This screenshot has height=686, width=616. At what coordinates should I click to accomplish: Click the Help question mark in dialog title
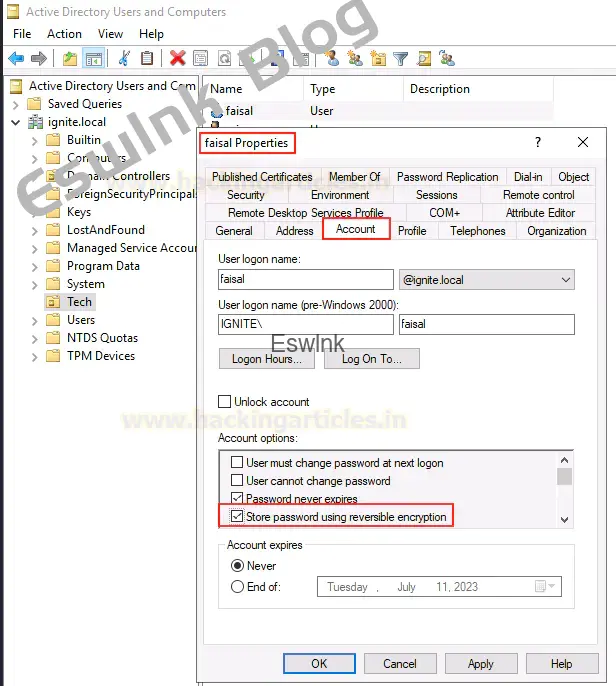pyautogui.click(x=538, y=143)
